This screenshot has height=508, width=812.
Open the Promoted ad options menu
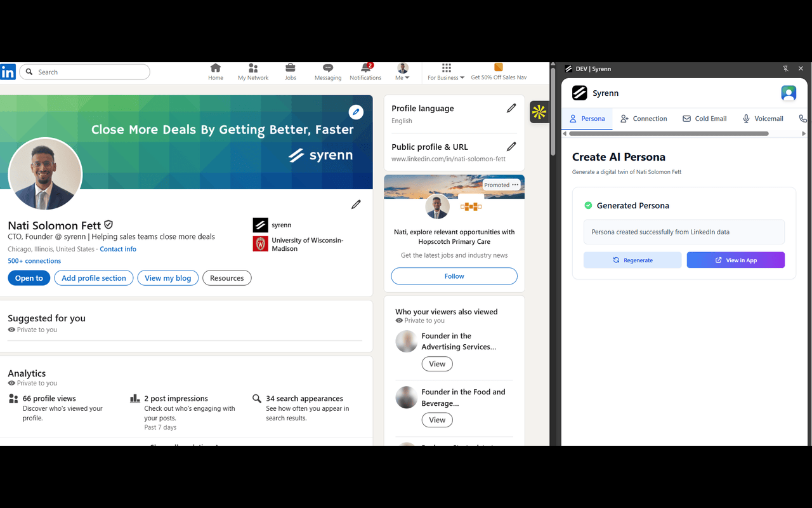click(x=515, y=185)
